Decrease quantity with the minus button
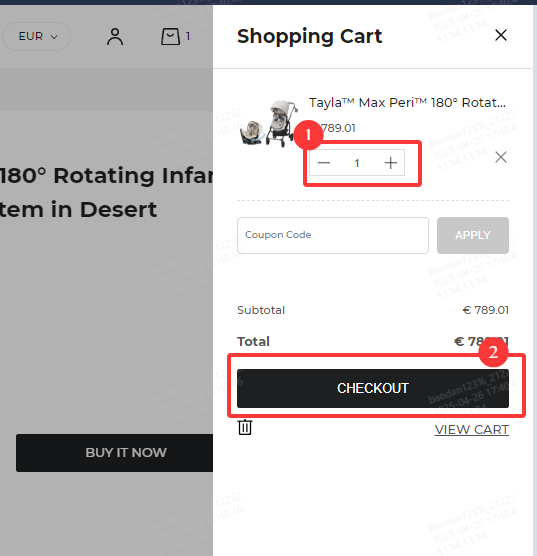 point(323,163)
